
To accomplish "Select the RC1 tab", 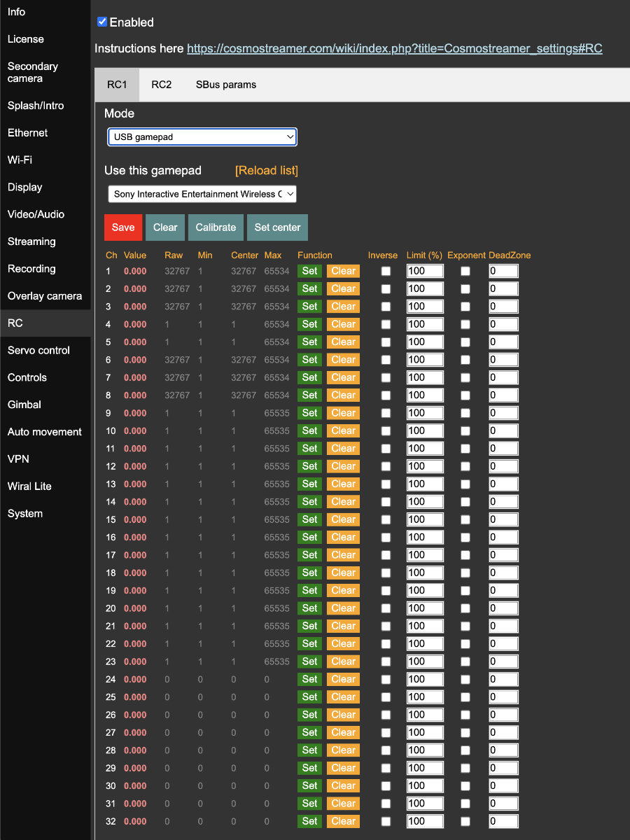I will pos(117,85).
